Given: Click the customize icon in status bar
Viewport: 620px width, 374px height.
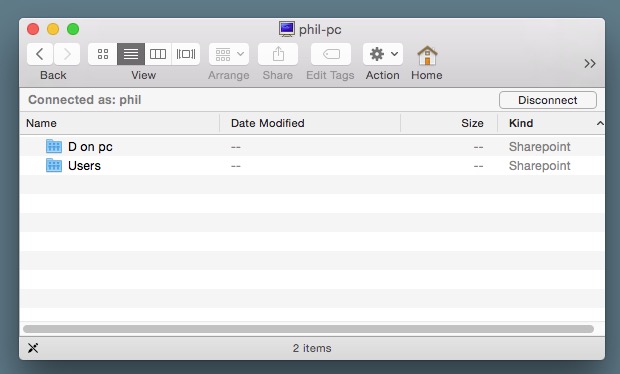Looking at the screenshot, I should [33, 348].
